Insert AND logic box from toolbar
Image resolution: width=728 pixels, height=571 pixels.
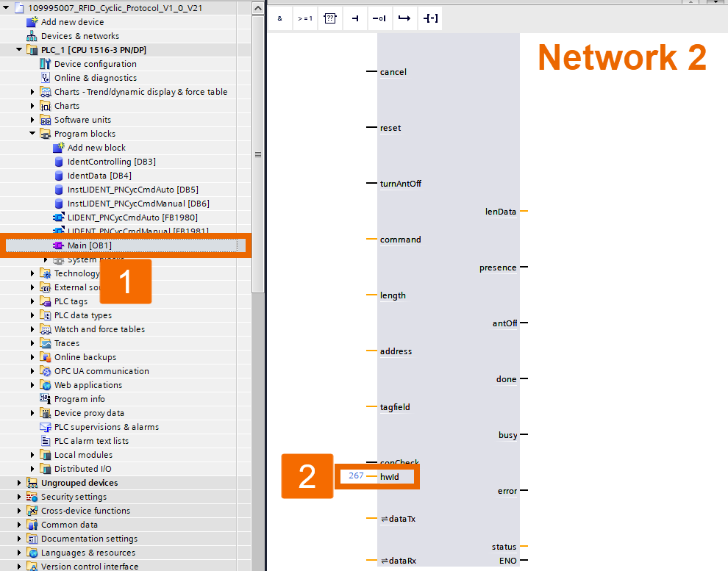tap(280, 18)
